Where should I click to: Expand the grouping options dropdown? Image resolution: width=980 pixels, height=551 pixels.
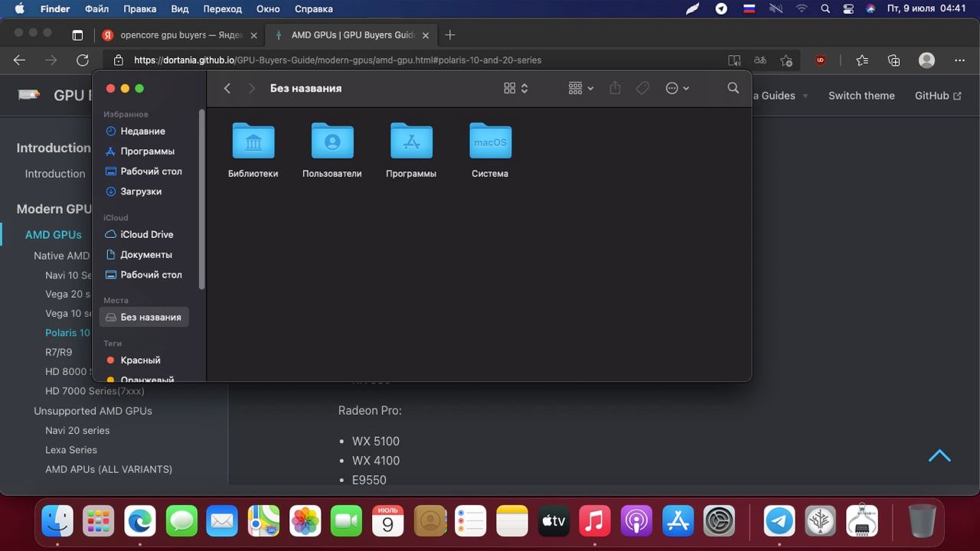point(581,88)
